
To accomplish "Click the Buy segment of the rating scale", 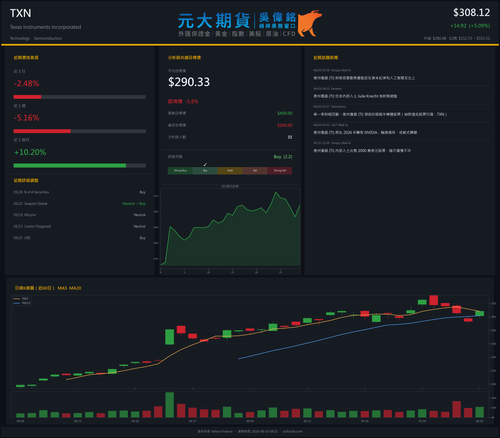I will click(x=205, y=171).
